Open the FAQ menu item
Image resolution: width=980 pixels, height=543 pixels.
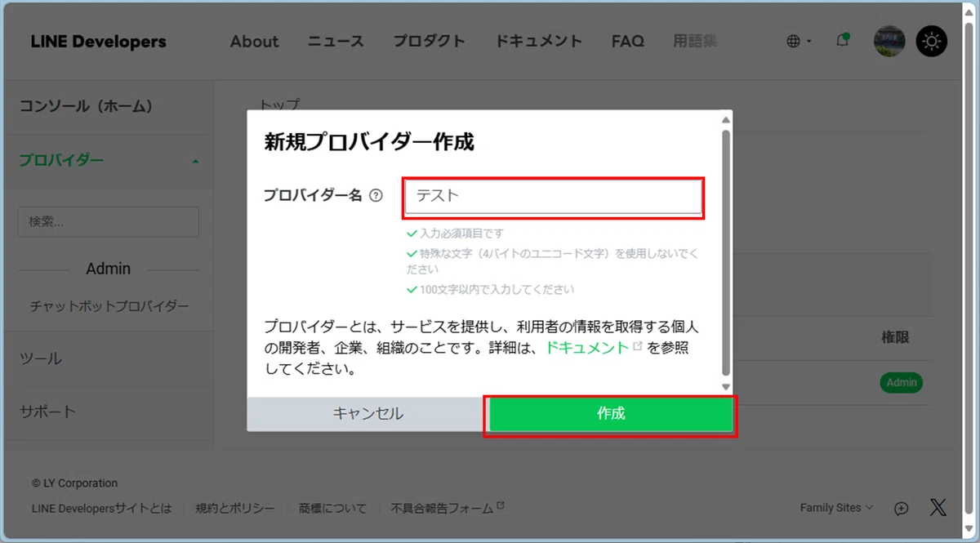(x=627, y=42)
